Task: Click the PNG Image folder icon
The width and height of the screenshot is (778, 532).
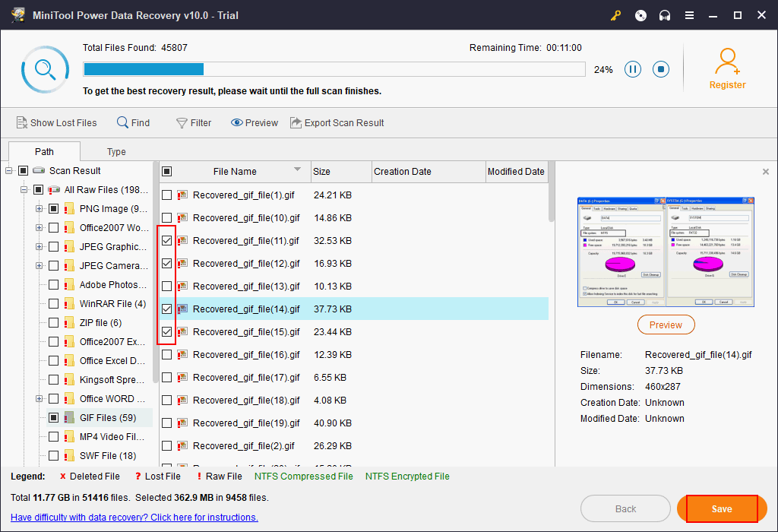Action: (69, 209)
